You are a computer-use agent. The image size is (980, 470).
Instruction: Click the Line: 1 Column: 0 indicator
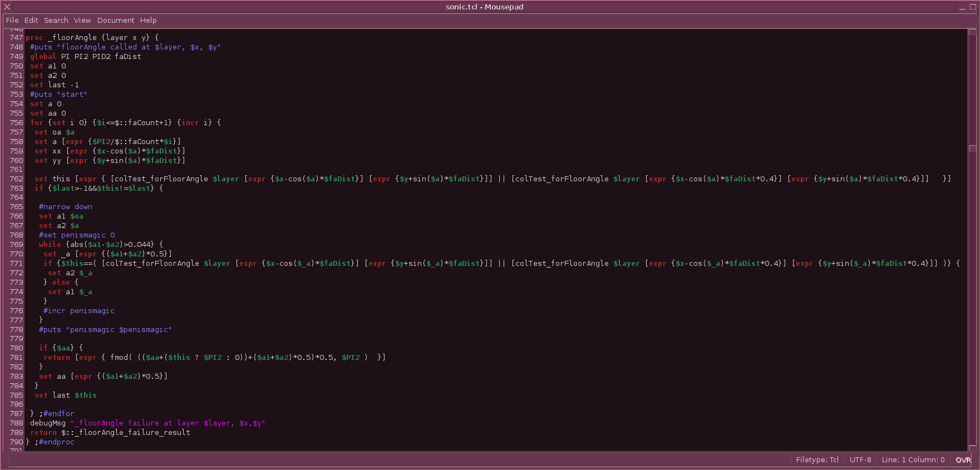[913, 460]
